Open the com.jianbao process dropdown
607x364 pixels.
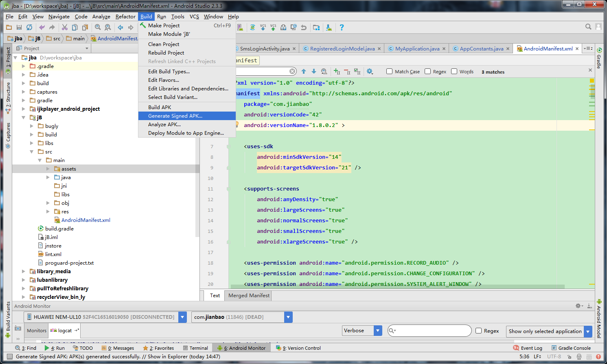(289, 317)
